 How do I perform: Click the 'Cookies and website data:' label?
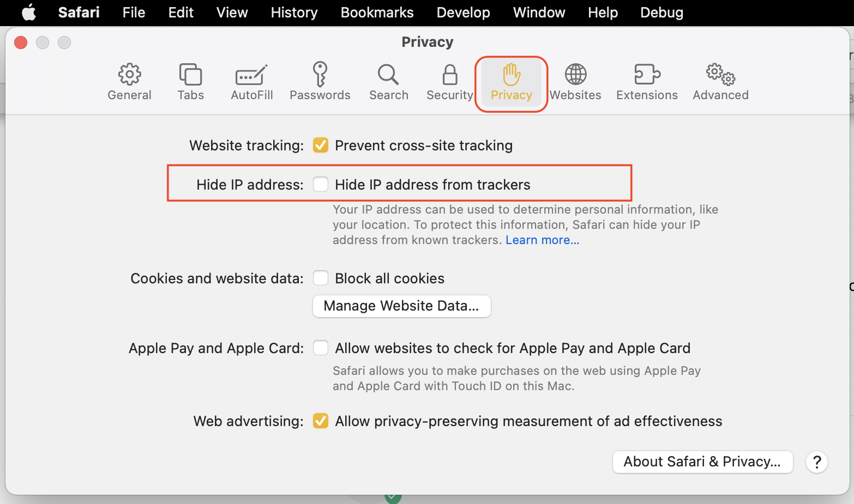[217, 278]
